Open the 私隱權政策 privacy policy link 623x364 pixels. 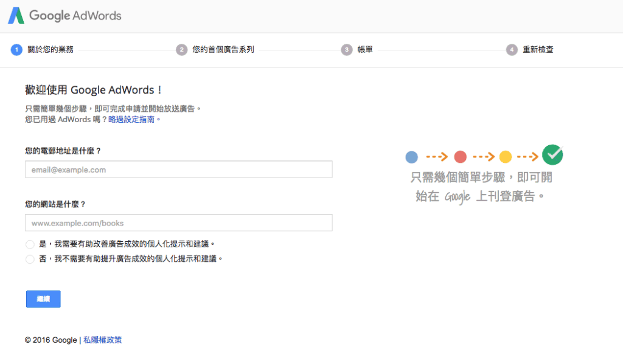coord(102,340)
